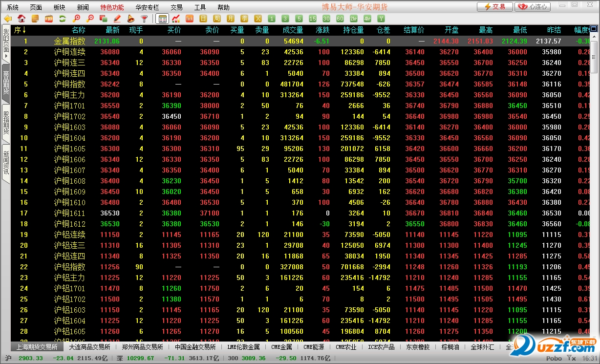Go to home page via house icon
The image size is (600, 364).
[x=21, y=19]
